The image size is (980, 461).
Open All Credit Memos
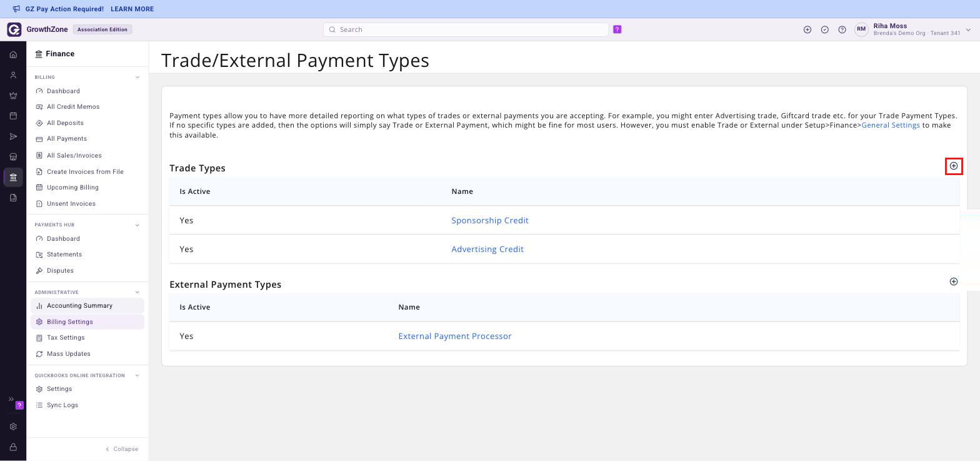[x=73, y=107]
